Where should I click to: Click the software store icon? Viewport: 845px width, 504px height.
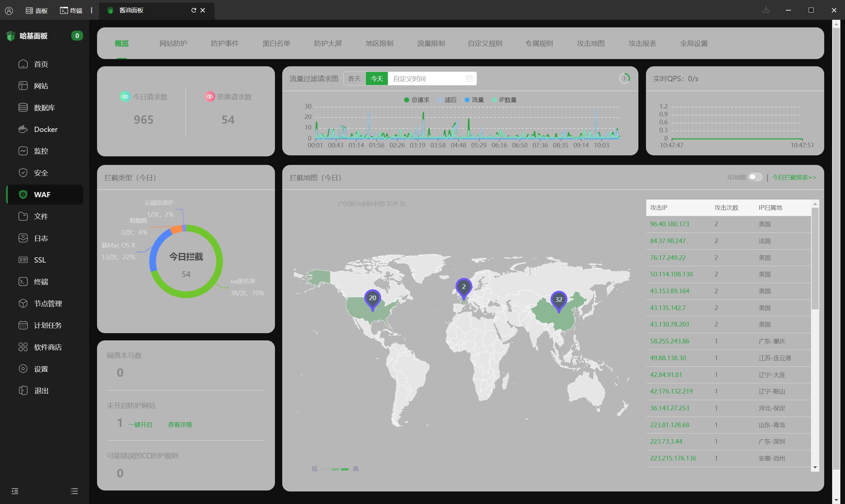click(x=23, y=347)
